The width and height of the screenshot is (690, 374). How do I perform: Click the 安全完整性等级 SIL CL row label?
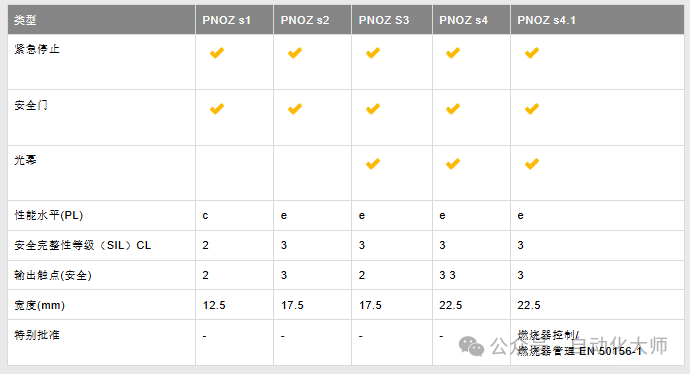coord(82,245)
